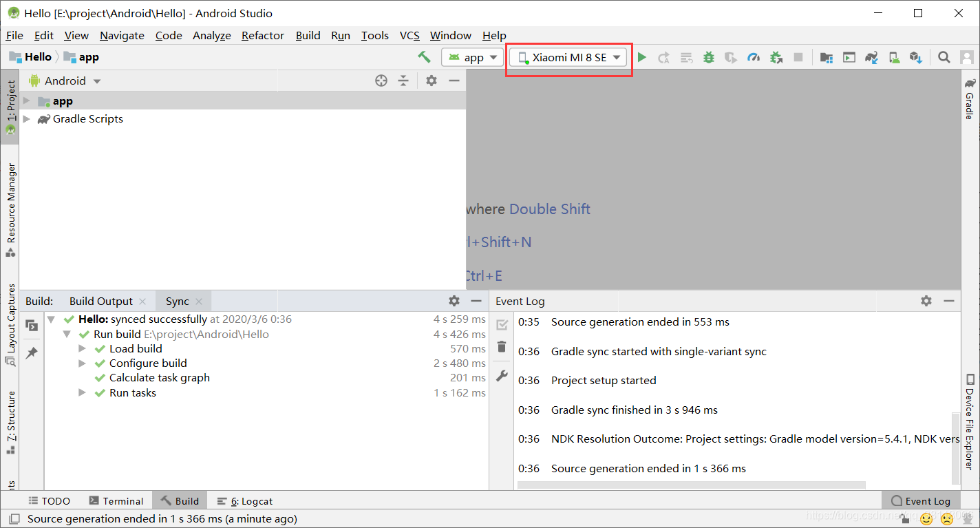Expand the Gradle Scripts tree node
Image resolution: width=980 pixels, height=528 pixels.
[x=27, y=118]
